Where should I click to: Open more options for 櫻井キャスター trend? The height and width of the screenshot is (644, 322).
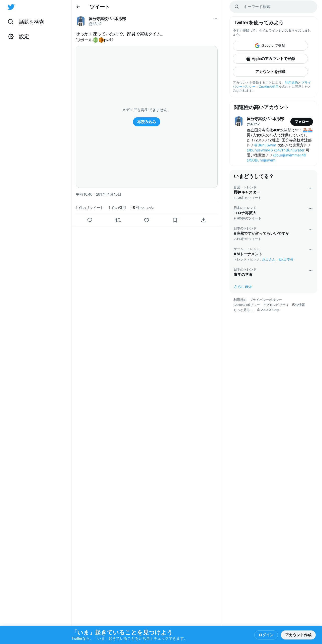pyautogui.click(x=310, y=188)
